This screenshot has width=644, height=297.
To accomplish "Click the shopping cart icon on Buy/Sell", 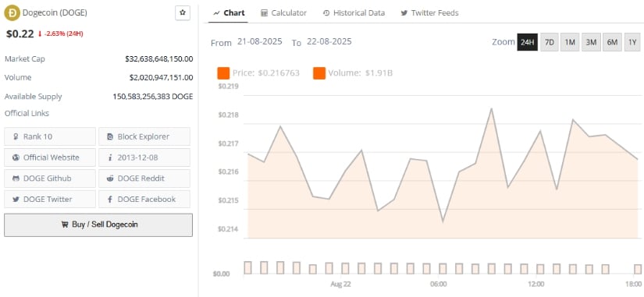I will pos(65,225).
